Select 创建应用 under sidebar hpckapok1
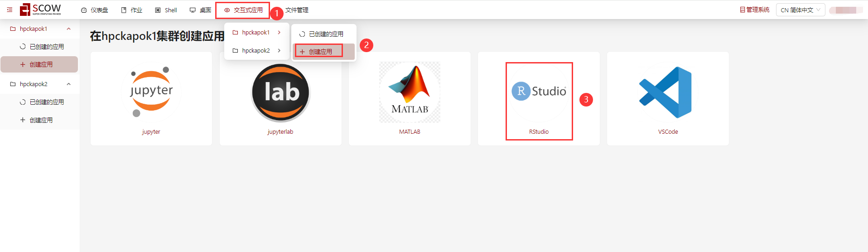Screen dimensions: 868x252 [x=39, y=64]
